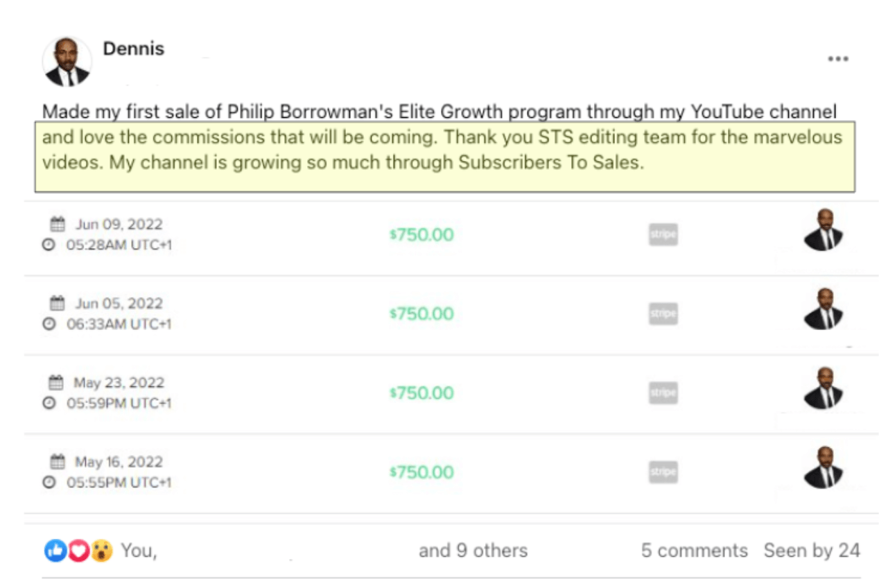Screen dimensions: 879x588
Task: Open the Dennis author name link
Action: (133, 49)
